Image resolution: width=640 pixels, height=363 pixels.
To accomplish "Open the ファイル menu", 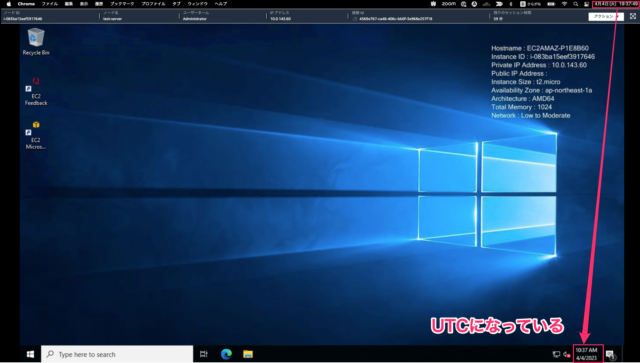I will pyautogui.click(x=49, y=4).
